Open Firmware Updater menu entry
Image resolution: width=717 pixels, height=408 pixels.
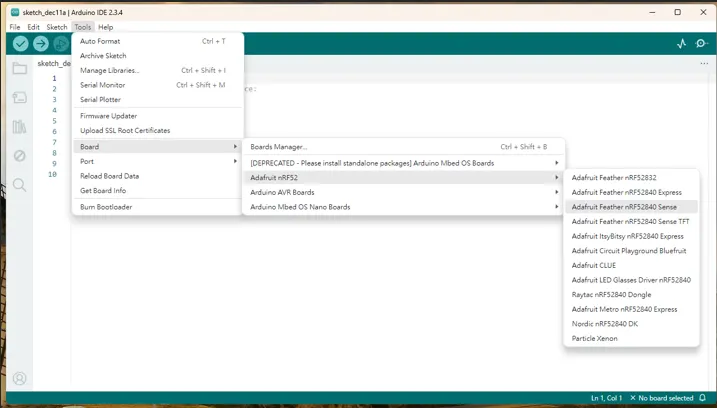click(157, 116)
